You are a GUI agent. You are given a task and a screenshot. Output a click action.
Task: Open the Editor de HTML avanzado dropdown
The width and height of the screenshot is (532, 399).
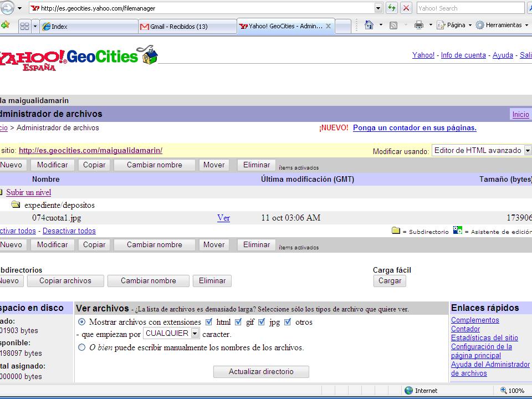coord(482,150)
